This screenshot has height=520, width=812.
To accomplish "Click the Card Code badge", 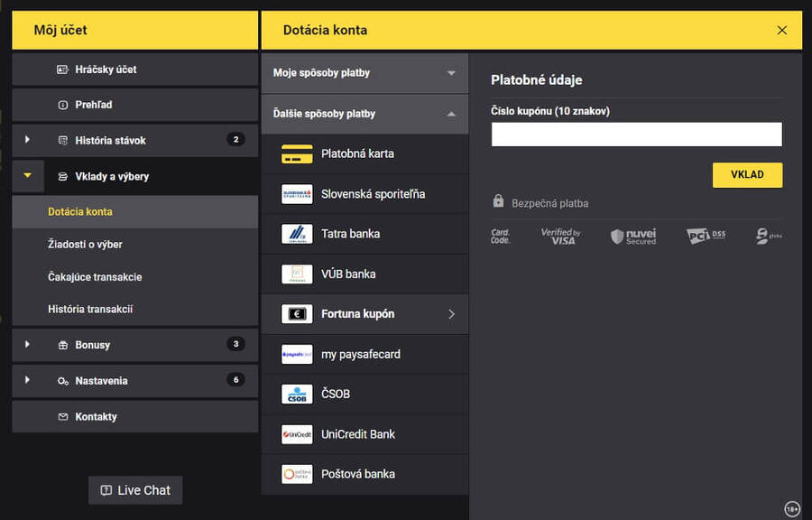I will click(x=500, y=237).
